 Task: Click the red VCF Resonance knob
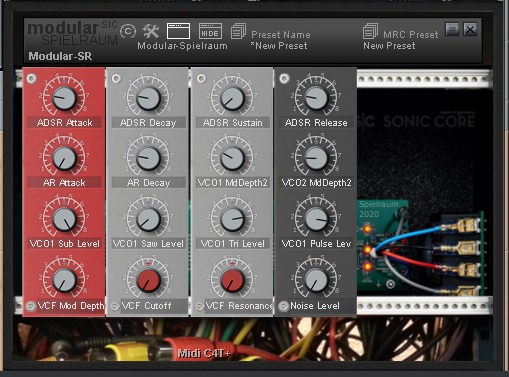(x=232, y=280)
